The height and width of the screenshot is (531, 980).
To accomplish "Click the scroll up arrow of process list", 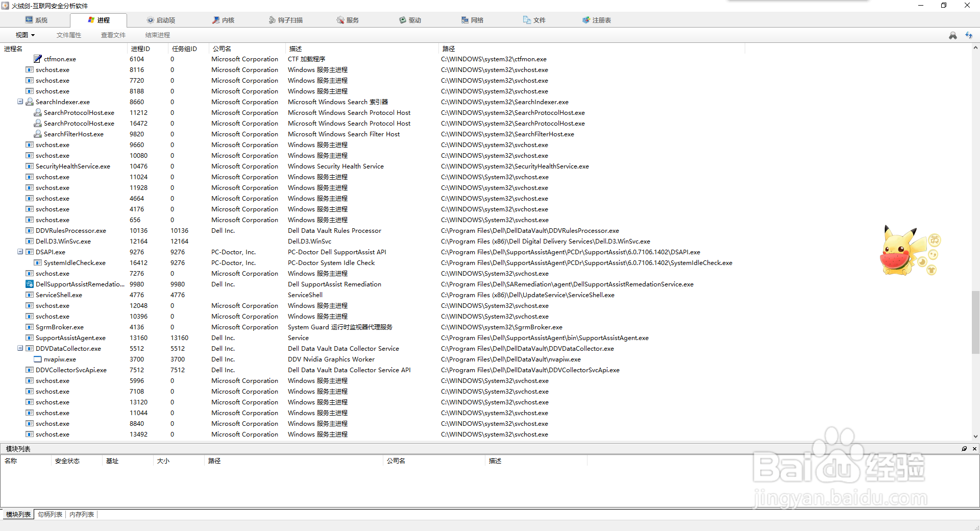I will click(x=975, y=48).
